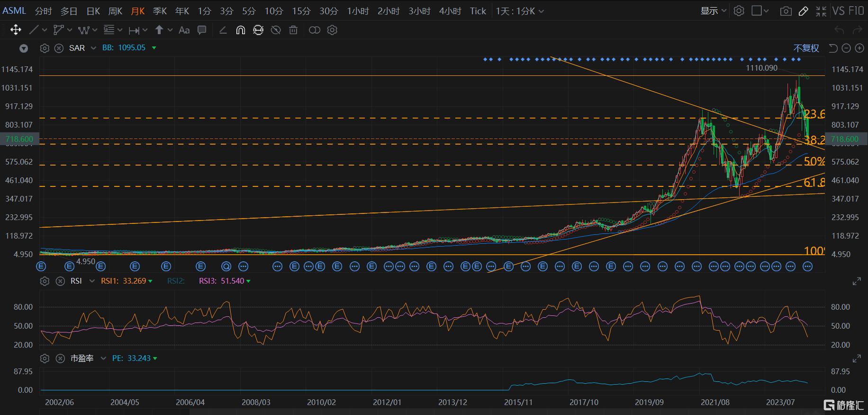Add a comment bubble annotation
The height and width of the screenshot is (415, 868).
202,30
